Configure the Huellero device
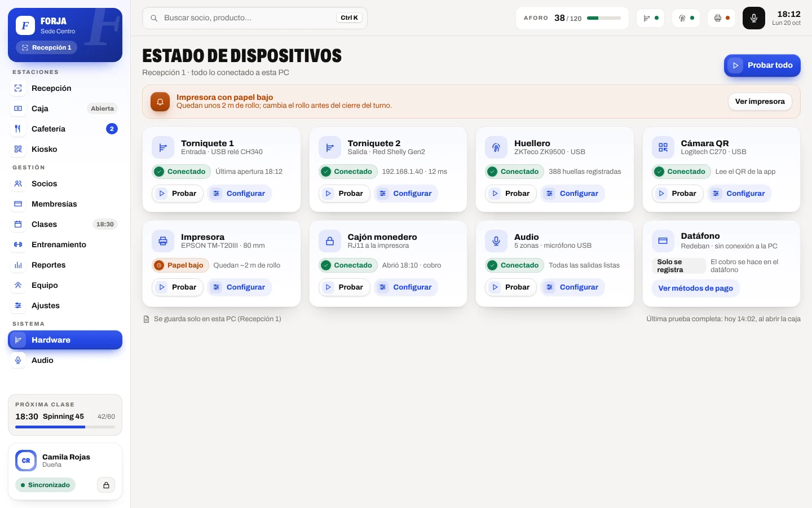The height and width of the screenshot is (508, 812). click(573, 193)
